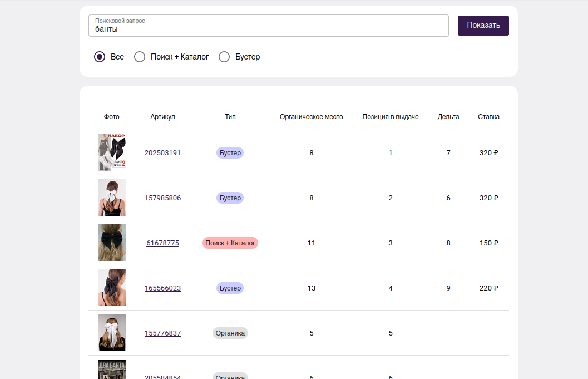
Task: Select the Все radio option
Action: point(100,57)
